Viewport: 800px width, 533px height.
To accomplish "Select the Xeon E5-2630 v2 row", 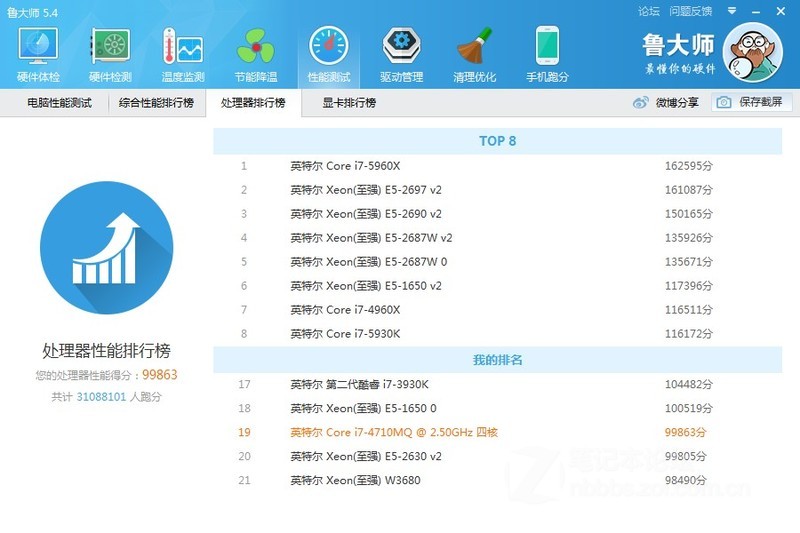I will coord(497,456).
